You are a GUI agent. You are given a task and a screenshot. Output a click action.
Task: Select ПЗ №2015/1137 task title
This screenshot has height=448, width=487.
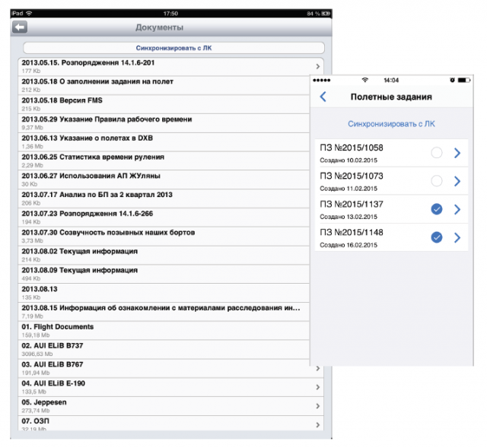tap(352, 205)
